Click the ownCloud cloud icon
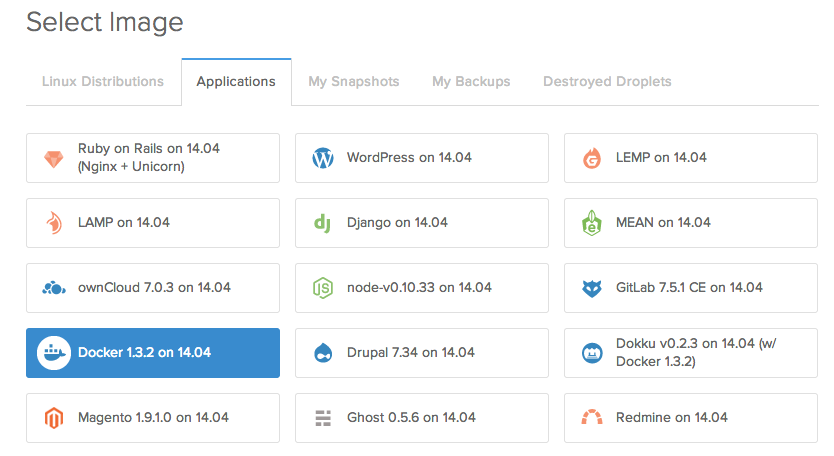The height and width of the screenshot is (456, 834). 54,288
